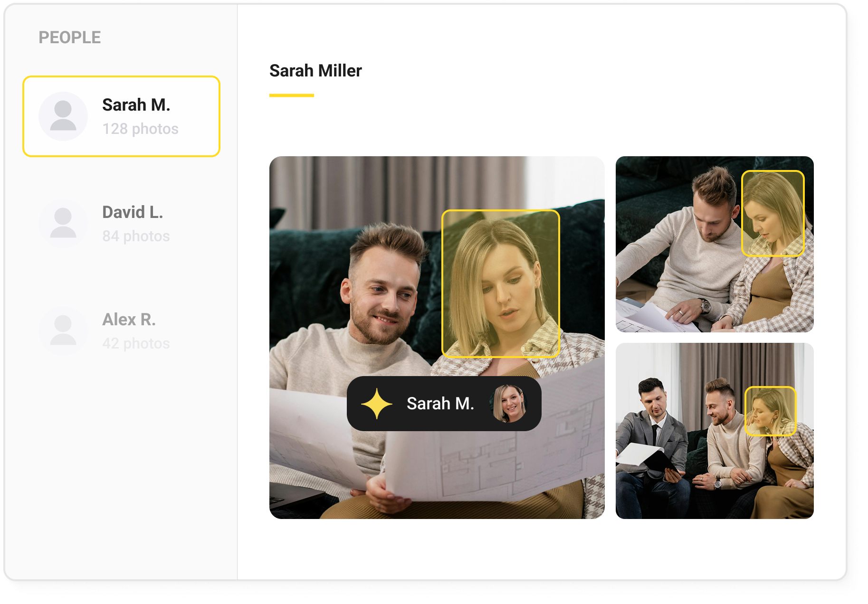Click the 42 photos count
The image size is (868, 604).
pos(136,343)
